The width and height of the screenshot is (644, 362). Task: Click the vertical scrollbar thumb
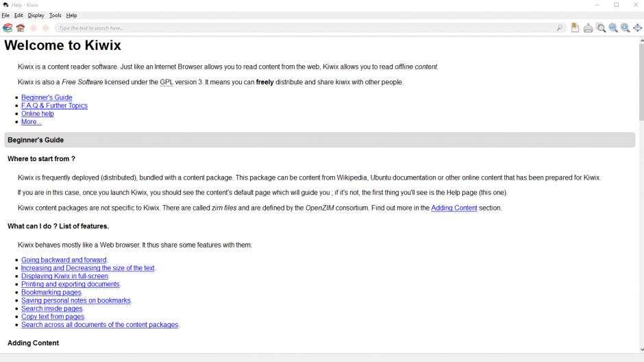pyautogui.click(x=641, y=82)
